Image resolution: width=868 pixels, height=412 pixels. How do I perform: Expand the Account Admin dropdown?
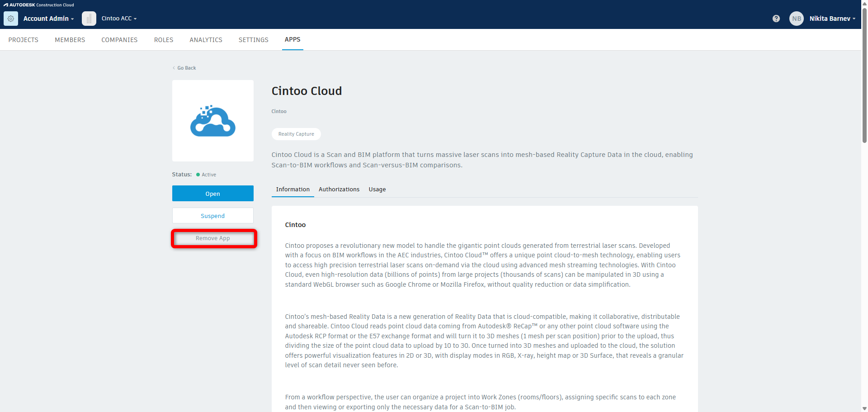pos(48,19)
